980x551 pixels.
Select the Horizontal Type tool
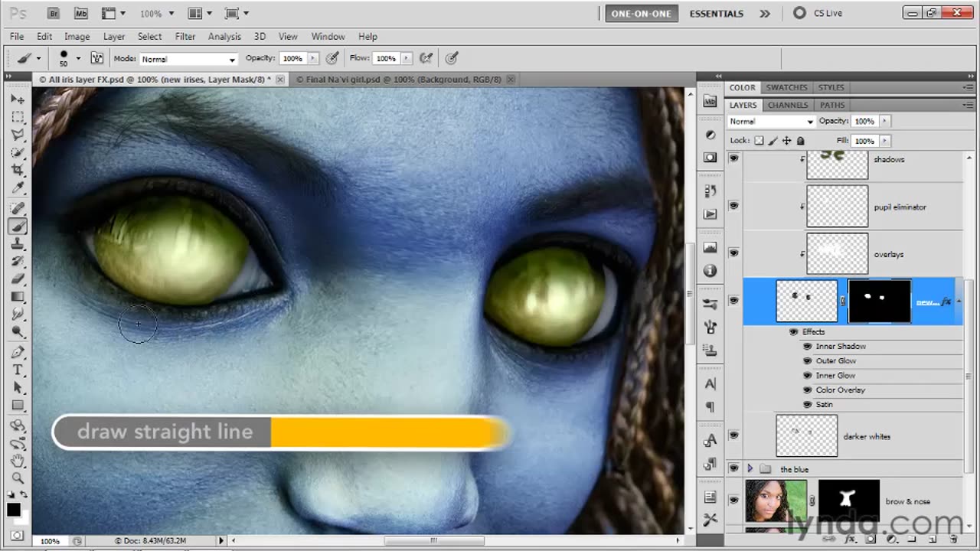18,370
